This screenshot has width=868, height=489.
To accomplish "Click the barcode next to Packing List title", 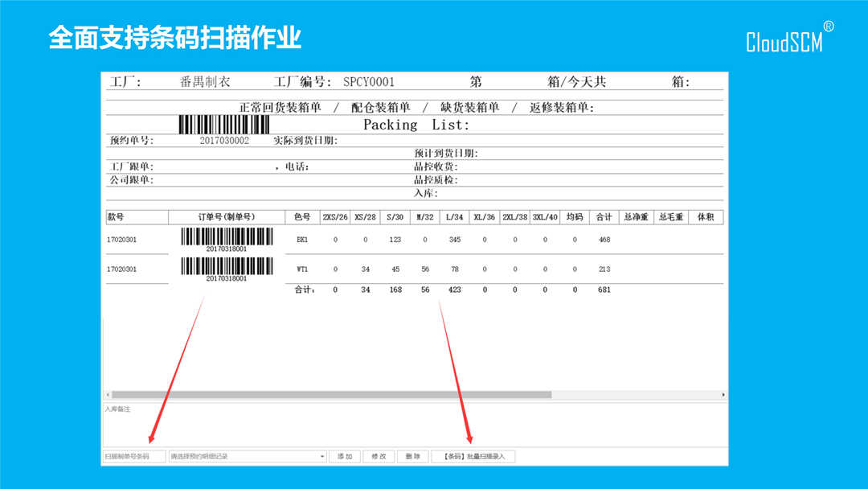I will coord(223,125).
